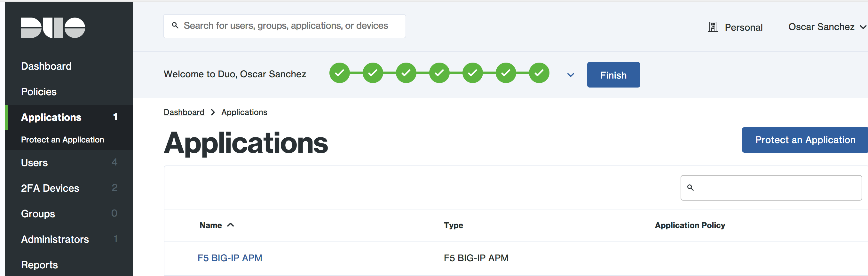Open the Oscar Sanchez account dropdown
Screen dimensions: 868x276
click(x=827, y=27)
